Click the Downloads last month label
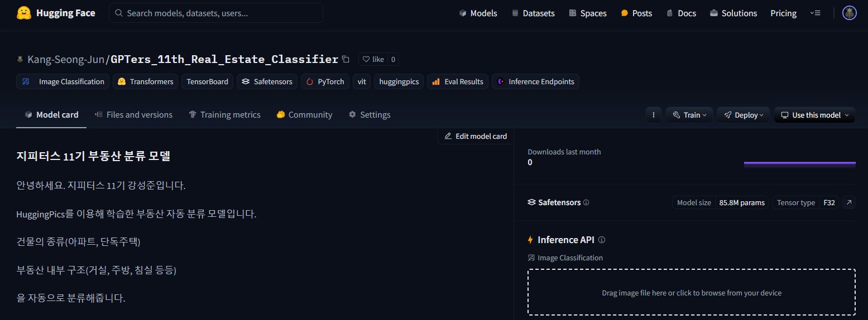Screen dimensions: 868x320 click(x=564, y=152)
